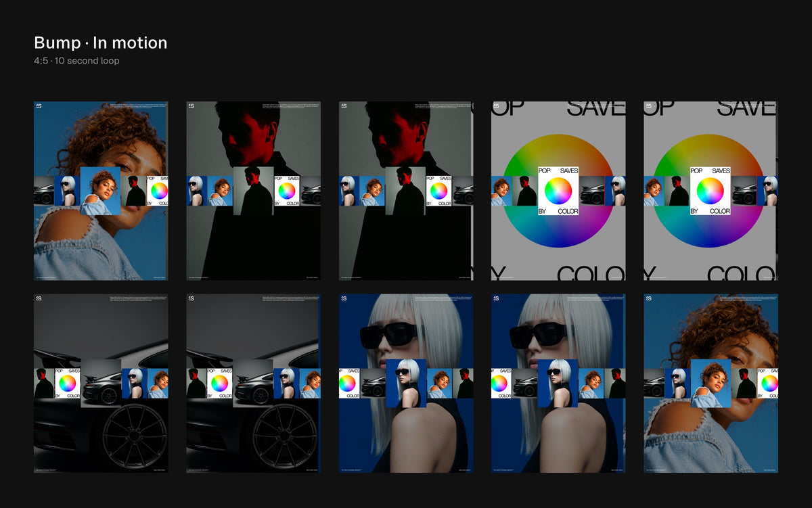Image resolution: width=812 pixels, height=508 pixels.
Task: Click the center car tile in first bottom-row frame
Action: [x=101, y=383]
